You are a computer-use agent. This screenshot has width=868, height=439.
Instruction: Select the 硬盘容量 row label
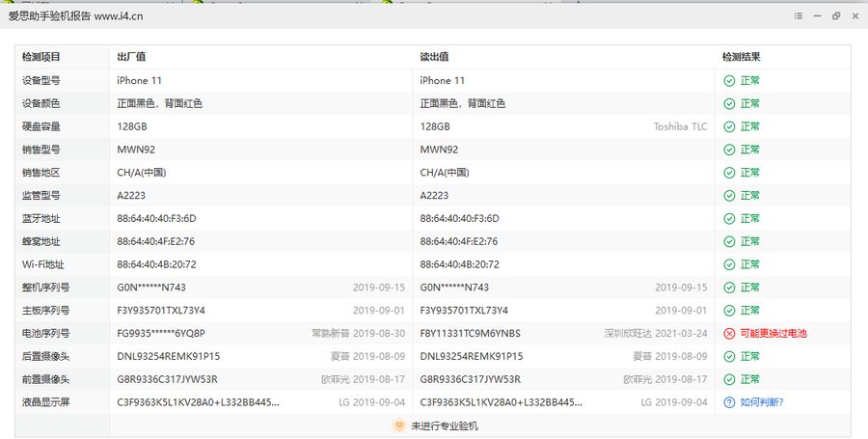coord(41,126)
